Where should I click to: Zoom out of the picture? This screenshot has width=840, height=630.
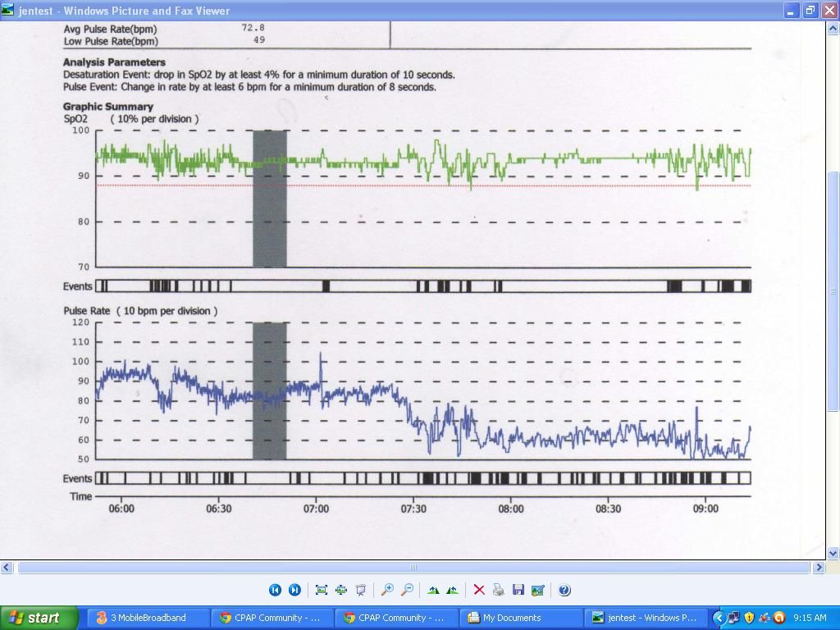(x=407, y=590)
